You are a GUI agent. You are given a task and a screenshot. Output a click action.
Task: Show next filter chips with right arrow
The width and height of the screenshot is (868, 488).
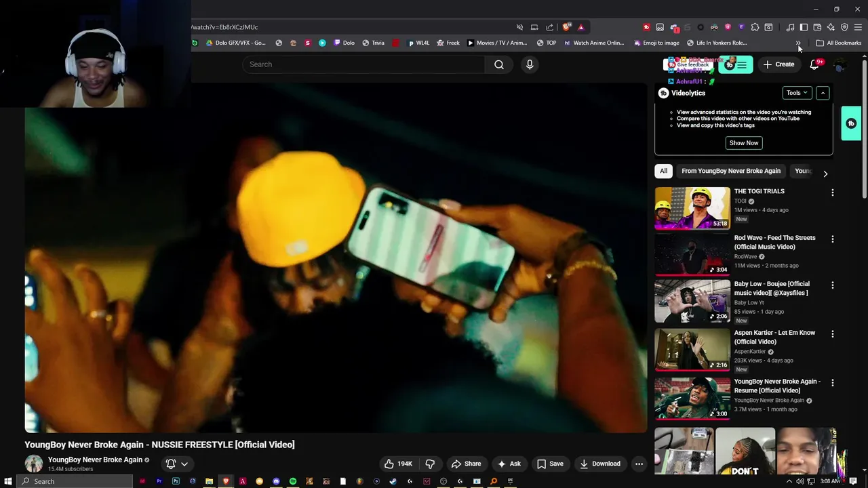click(x=825, y=174)
